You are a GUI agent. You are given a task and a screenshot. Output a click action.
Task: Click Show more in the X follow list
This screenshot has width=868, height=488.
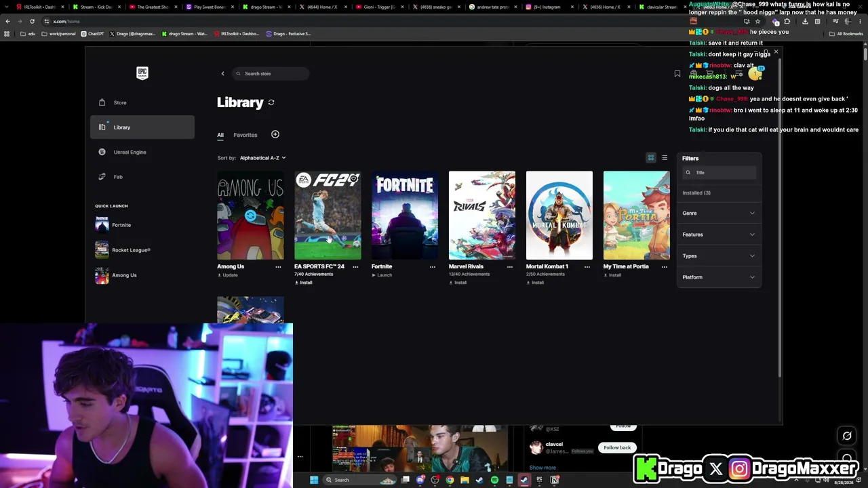(x=542, y=468)
